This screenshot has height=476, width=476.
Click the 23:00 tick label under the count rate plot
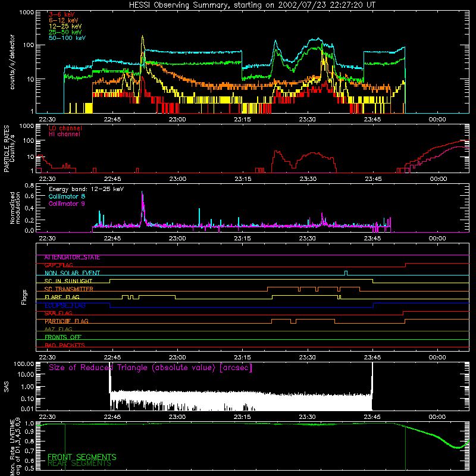coord(177,120)
